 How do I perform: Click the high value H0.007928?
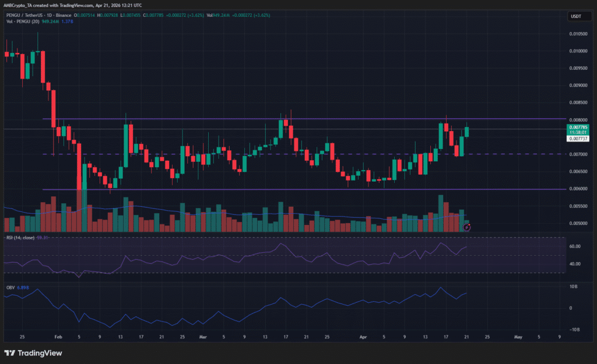107,15
